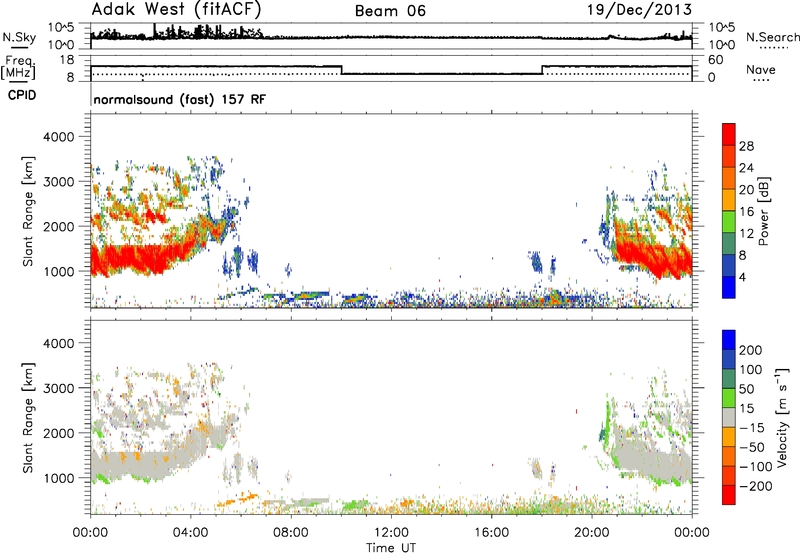This screenshot has height=554, width=800.
Task: Click the '16:00' time tick label
Action: pyautogui.click(x=491, y=533)
